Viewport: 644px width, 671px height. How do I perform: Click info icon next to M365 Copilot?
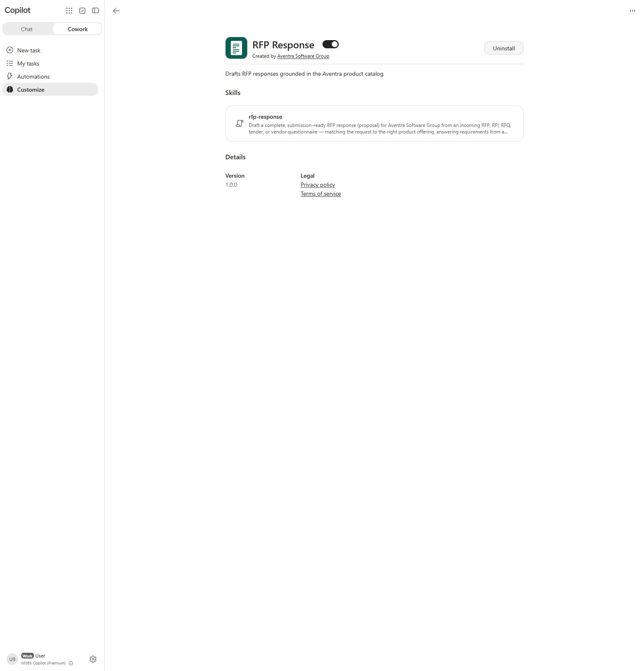[x=71, y=663]
